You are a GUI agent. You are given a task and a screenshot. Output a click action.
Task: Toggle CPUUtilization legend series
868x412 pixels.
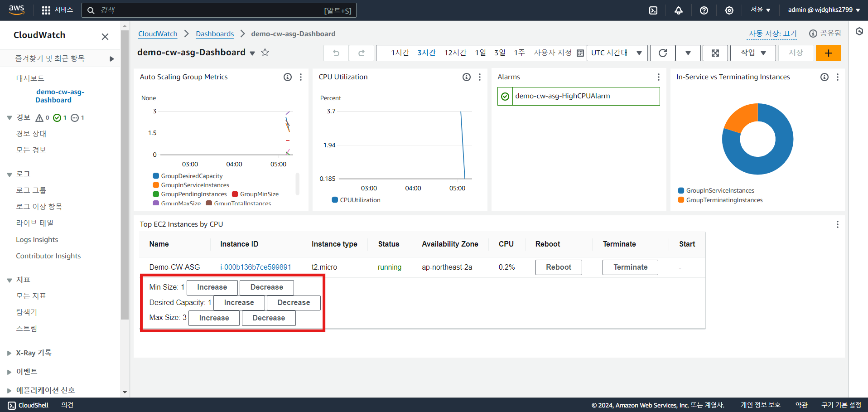(356, 200)
